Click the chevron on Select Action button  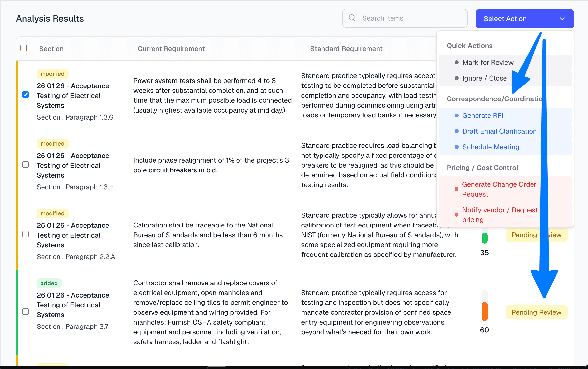point(562,19)
